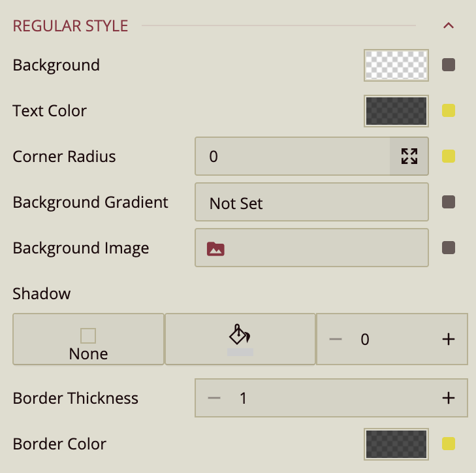Toggle the Background Image indicator square

coord(449,248)
